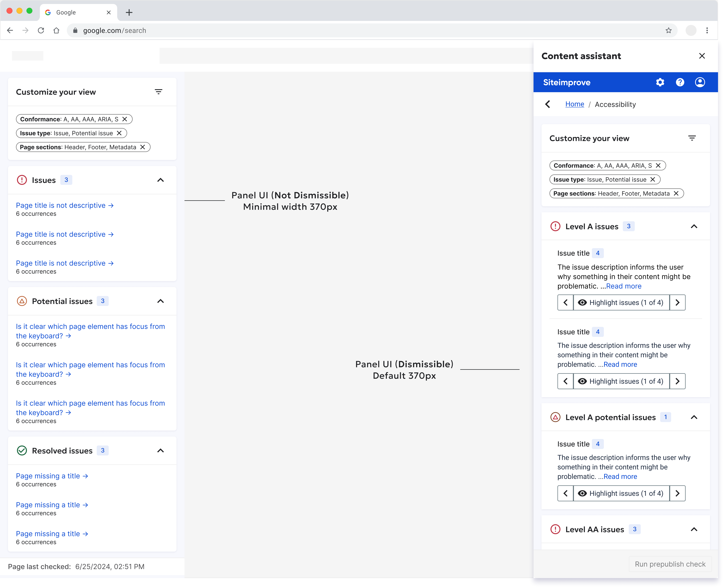
Task: Open the Siteimprove help icon
Action: click(680, 82)
